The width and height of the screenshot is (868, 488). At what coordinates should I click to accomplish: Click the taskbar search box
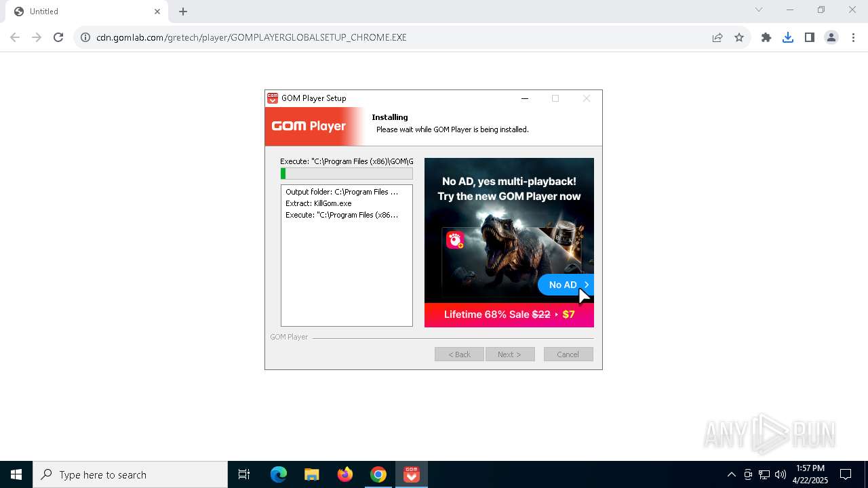[x=130, y=474]
